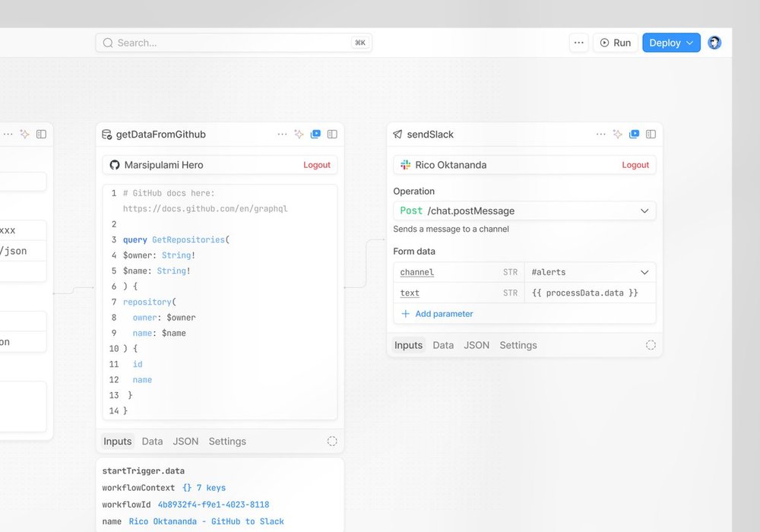Click the AI sparkle icon on sendSlack
Viewport: 760px width, 532px height.
click(617, 135)
